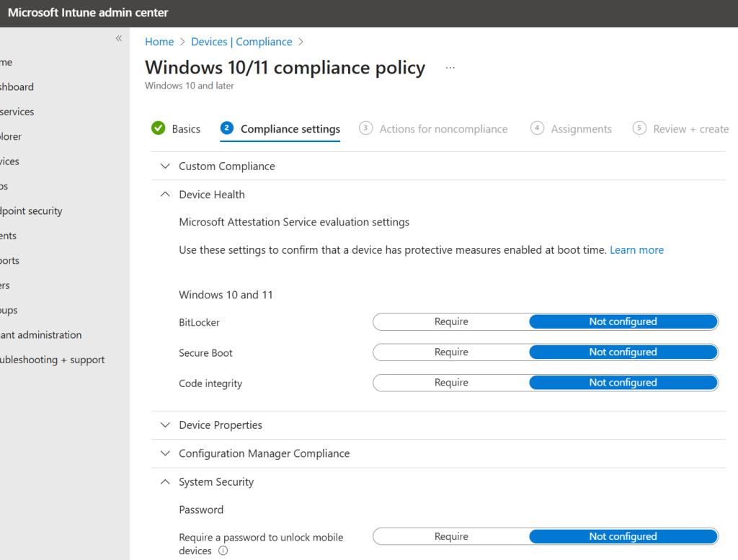Expand the Custom Compliance section

227,166
